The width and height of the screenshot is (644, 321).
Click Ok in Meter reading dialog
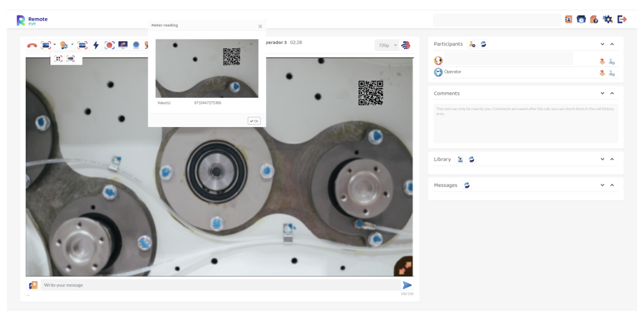tap(254, 121)
